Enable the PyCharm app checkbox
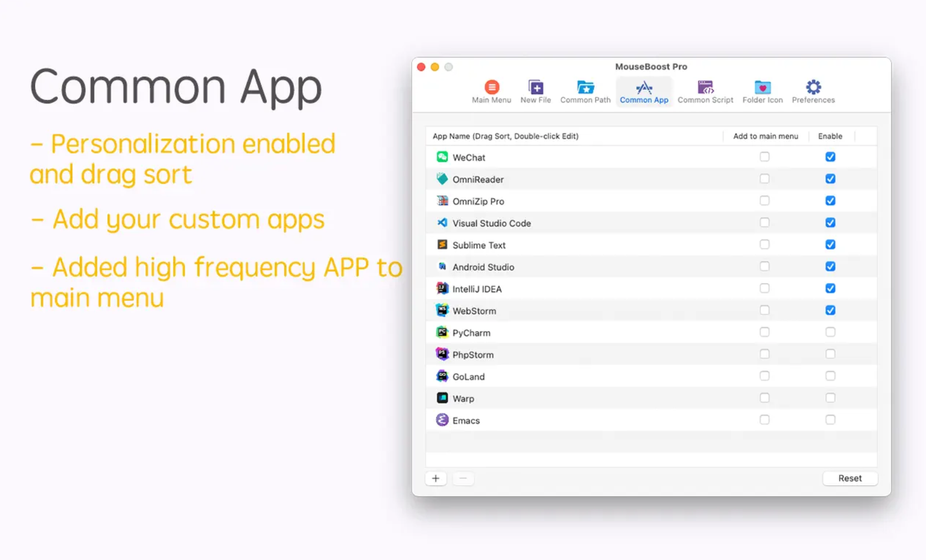 point(830,332)
